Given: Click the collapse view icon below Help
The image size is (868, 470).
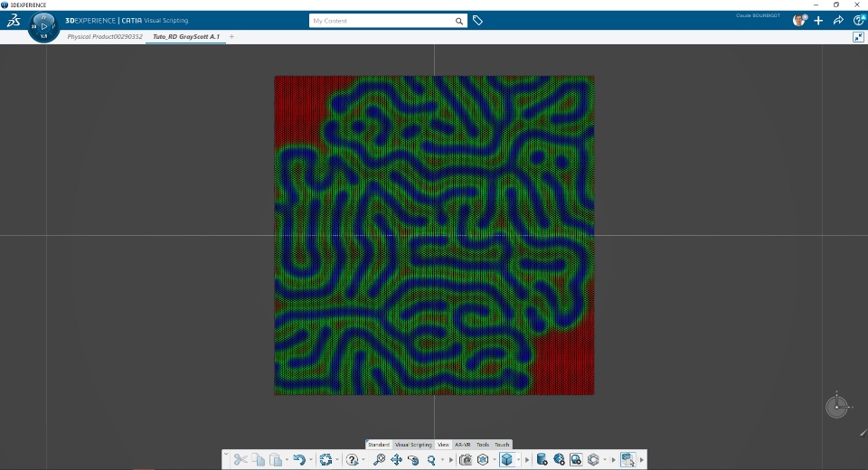Looking at the screenshot, I should click(x=858, y=37).
